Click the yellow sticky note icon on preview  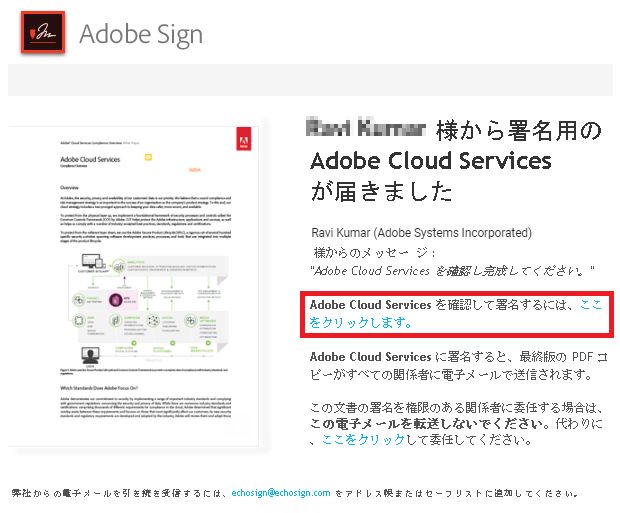(148, 157)
